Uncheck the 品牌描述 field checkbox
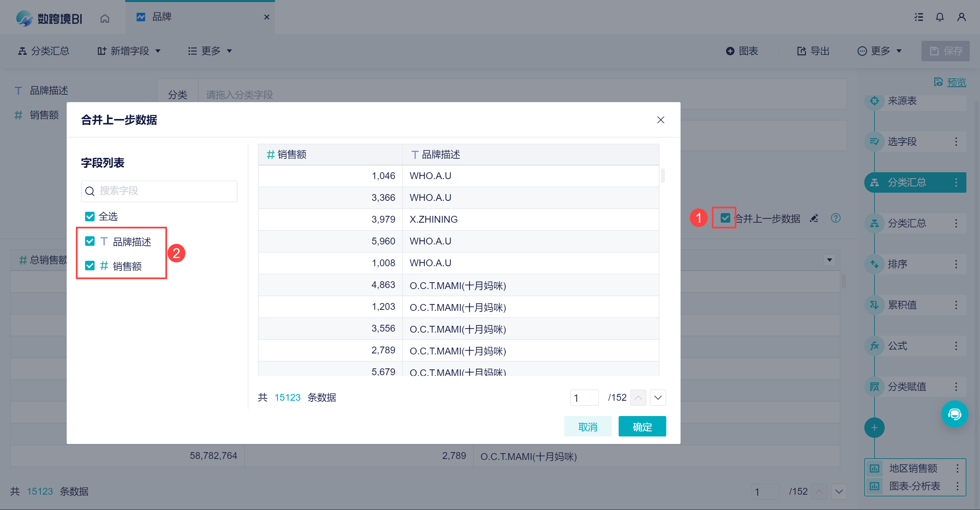This screenshot has height=510, width=980. click(90, 241)
